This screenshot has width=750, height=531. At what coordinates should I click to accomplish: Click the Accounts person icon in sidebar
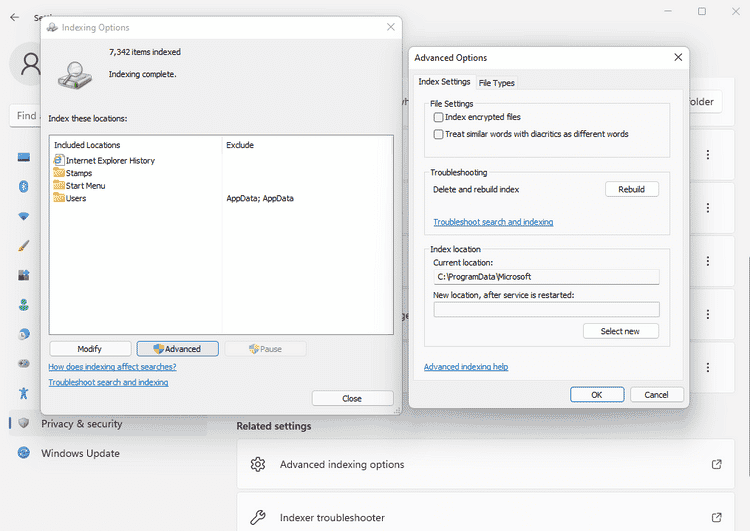tap(23, 305)
